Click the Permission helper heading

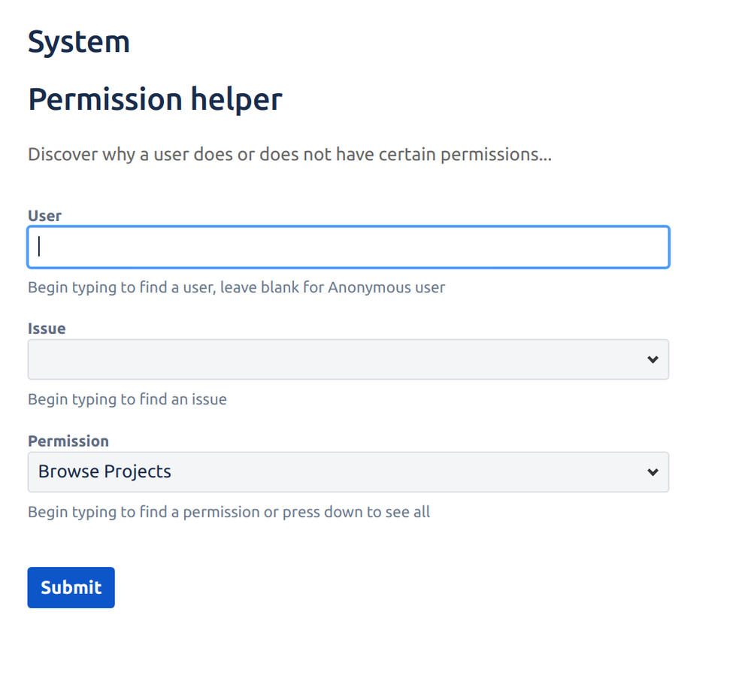coord(155,100)
